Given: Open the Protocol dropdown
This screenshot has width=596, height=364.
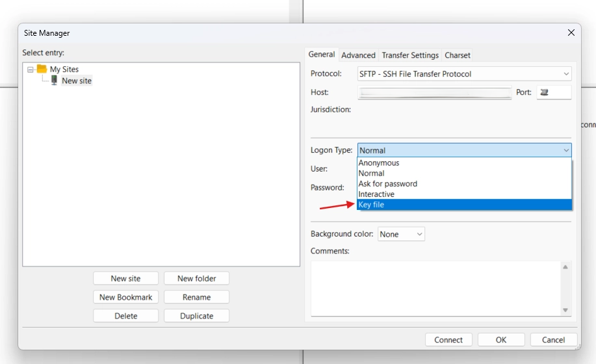Looking at the screenshot, I should click(464, 73).
